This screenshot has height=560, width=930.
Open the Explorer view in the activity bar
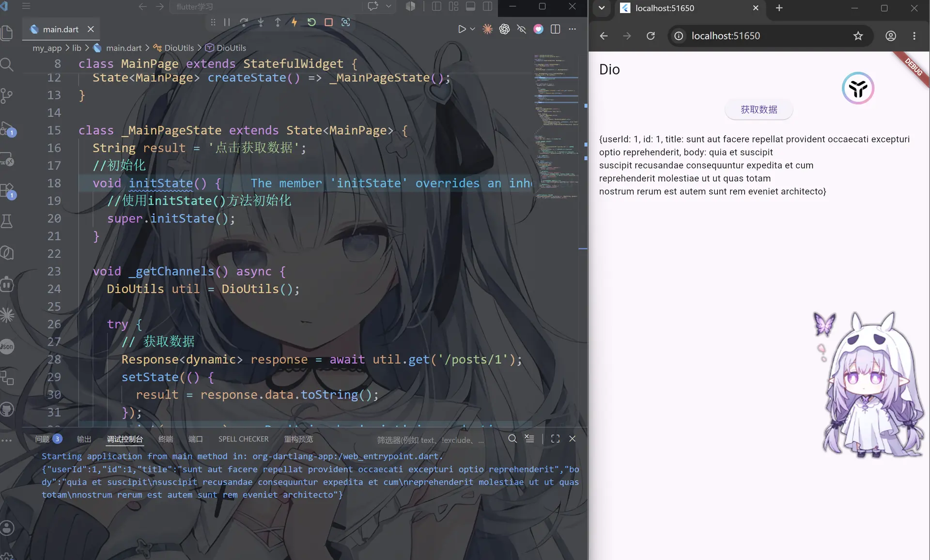7,33
